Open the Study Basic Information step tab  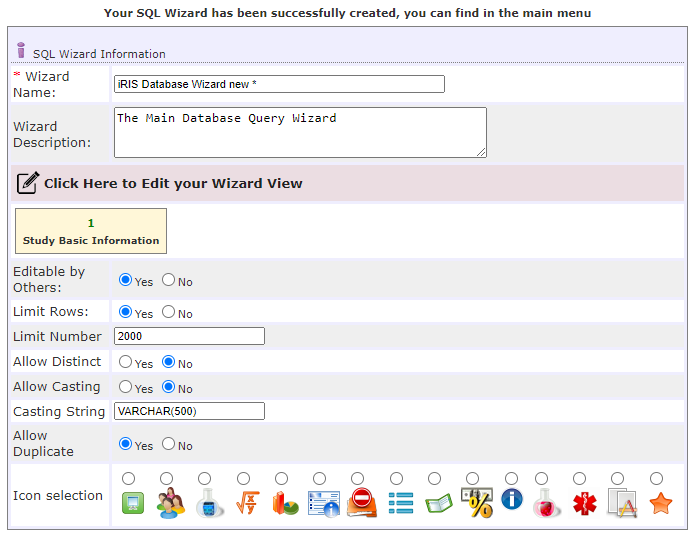(91, 231)
